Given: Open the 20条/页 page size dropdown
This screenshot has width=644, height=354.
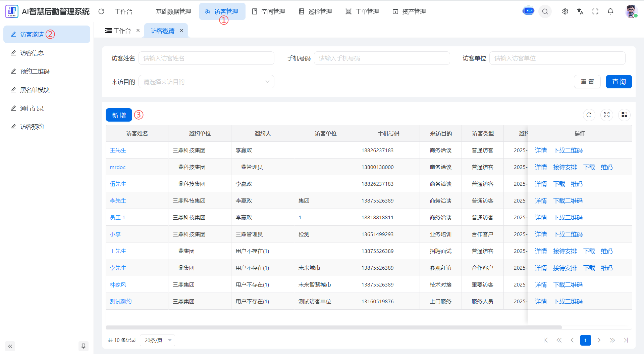Looking at the screenshot, I should (158, 340).
